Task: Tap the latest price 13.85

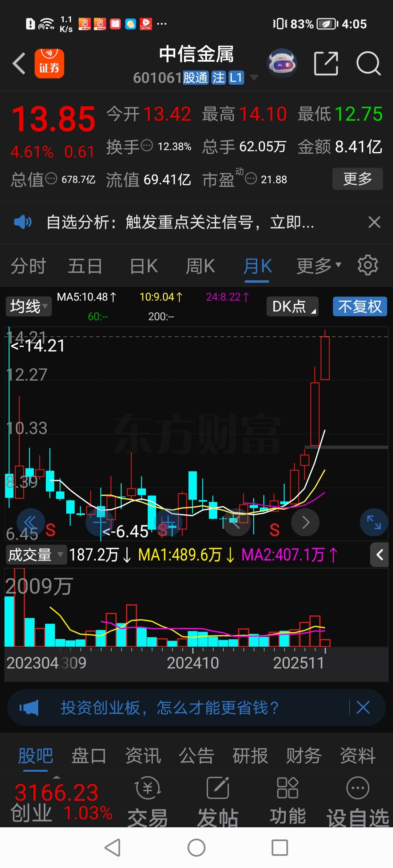Action: pyautogui.click(x=54, y=119)
